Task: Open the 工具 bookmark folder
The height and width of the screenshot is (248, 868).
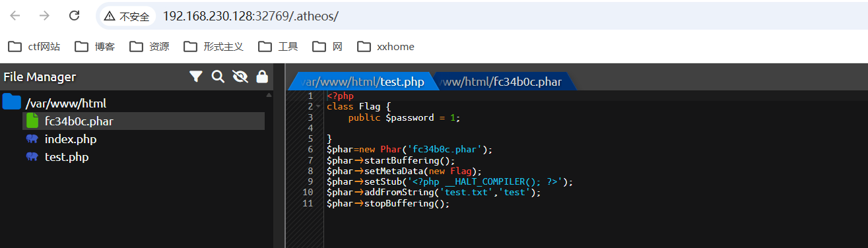Action: tap(278, 47)
